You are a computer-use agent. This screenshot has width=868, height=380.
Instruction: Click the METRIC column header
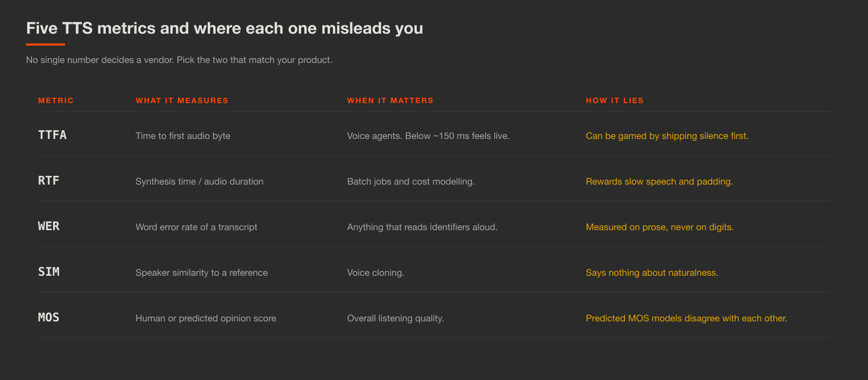[x=56, y=100]
